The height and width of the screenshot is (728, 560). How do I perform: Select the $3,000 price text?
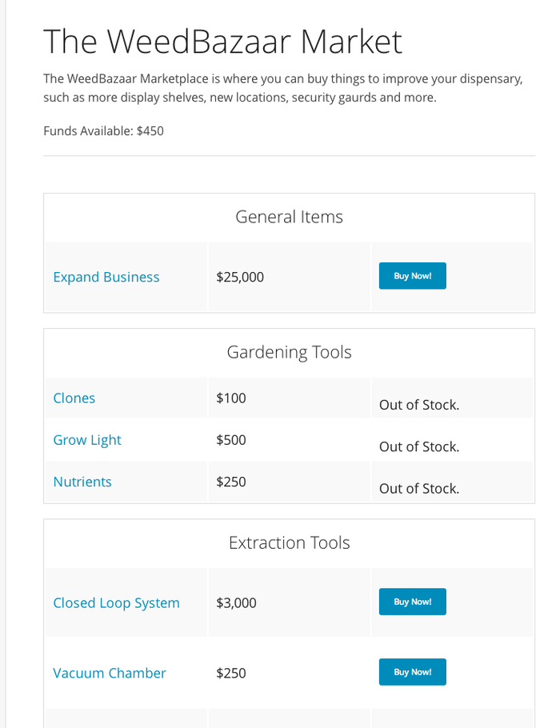click(x=236, y=603)
